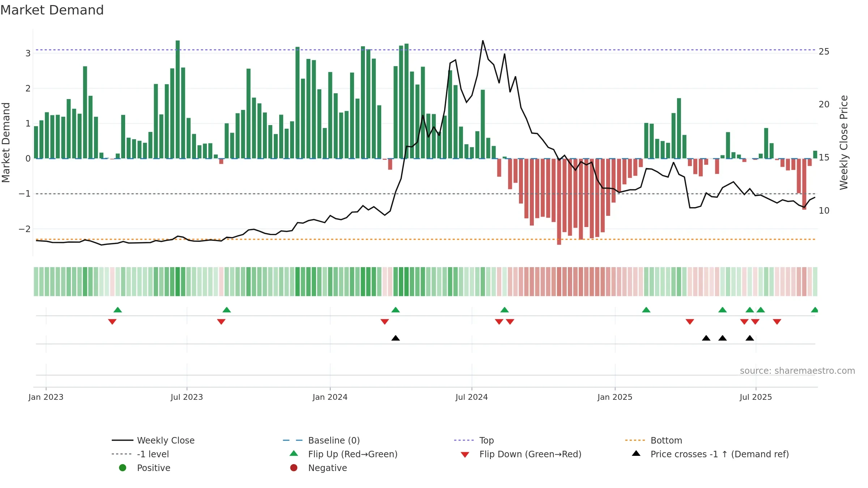Image resolution: width=868 pixels, height=488 pixels.
Task: Click the −2 tick on the demand axis
Action: [25, 229]
